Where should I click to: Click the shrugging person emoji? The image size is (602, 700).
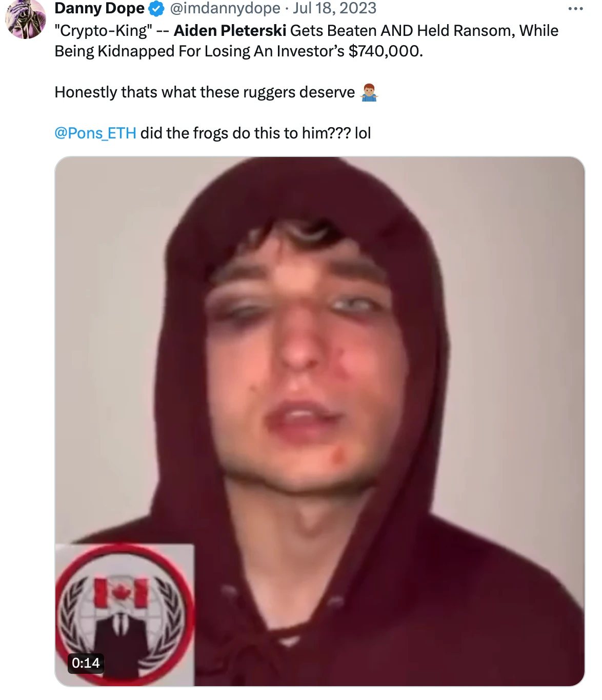pos(369,93)
